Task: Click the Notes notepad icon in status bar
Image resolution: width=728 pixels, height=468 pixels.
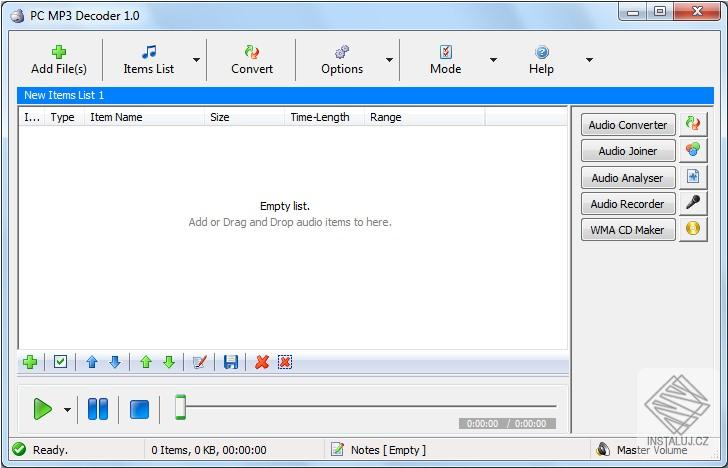Action: coord(338,449)
